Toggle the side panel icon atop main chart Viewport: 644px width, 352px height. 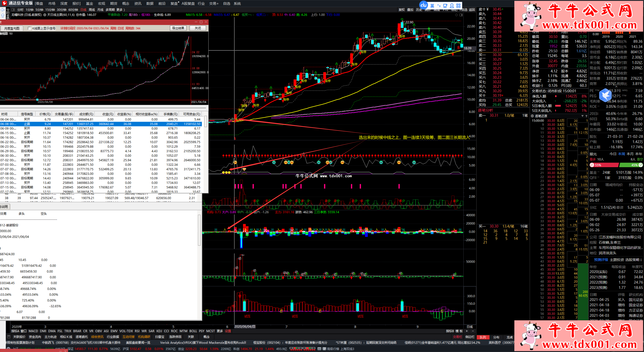461,15
